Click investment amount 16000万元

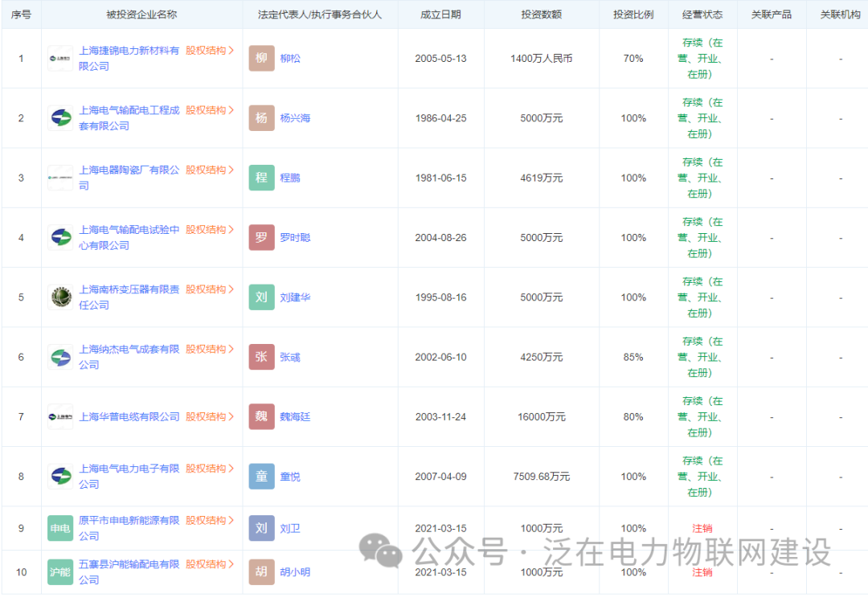542,417
